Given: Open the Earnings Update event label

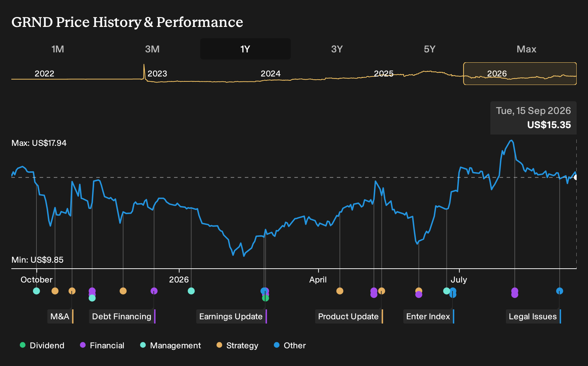Looking at the screenshot, I should (x=231, y=316).
